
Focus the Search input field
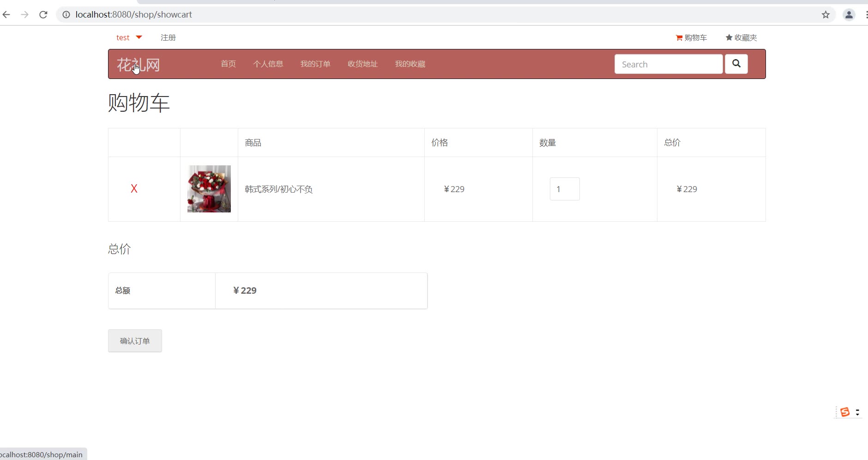click(668, 64)
